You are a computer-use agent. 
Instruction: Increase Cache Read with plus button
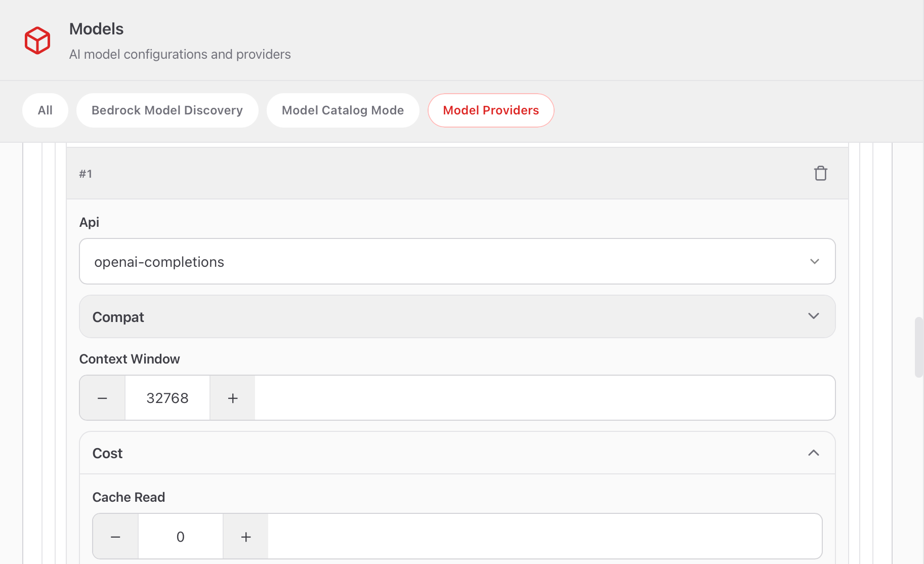(246, 537)
